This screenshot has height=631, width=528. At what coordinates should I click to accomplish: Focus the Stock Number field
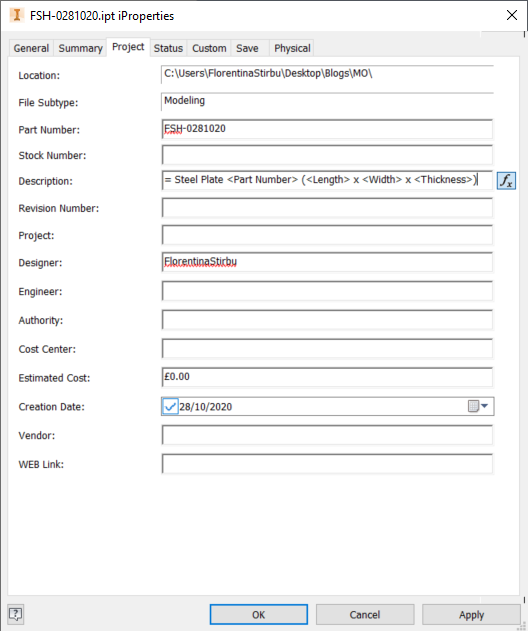[327, 155]
